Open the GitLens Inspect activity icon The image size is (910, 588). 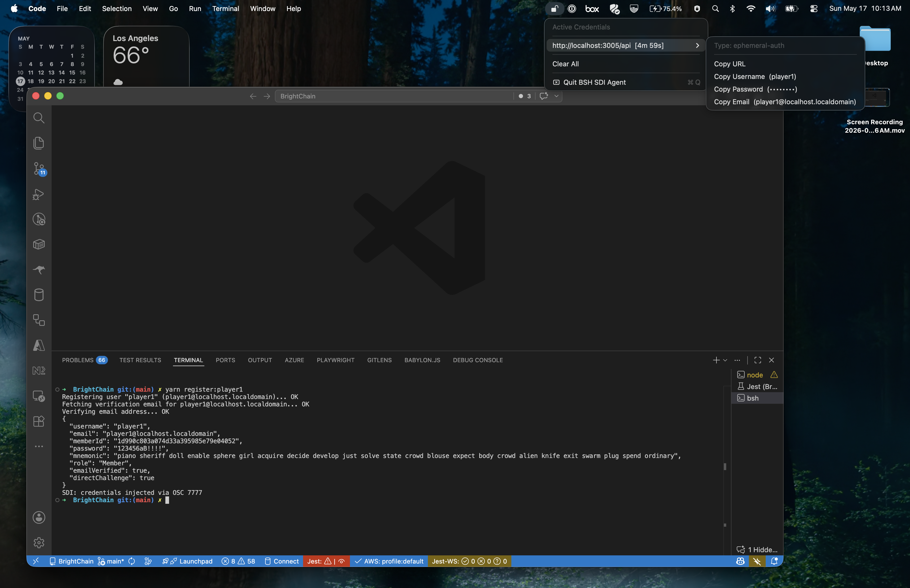pyautogui.click(x=38, y=219)
